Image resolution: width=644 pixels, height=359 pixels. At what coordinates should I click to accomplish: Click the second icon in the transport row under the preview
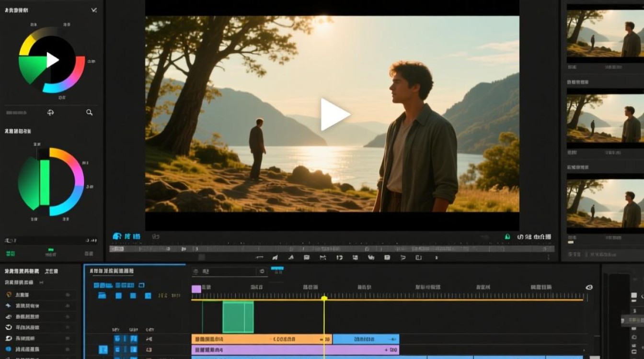(x=275, y=258)
